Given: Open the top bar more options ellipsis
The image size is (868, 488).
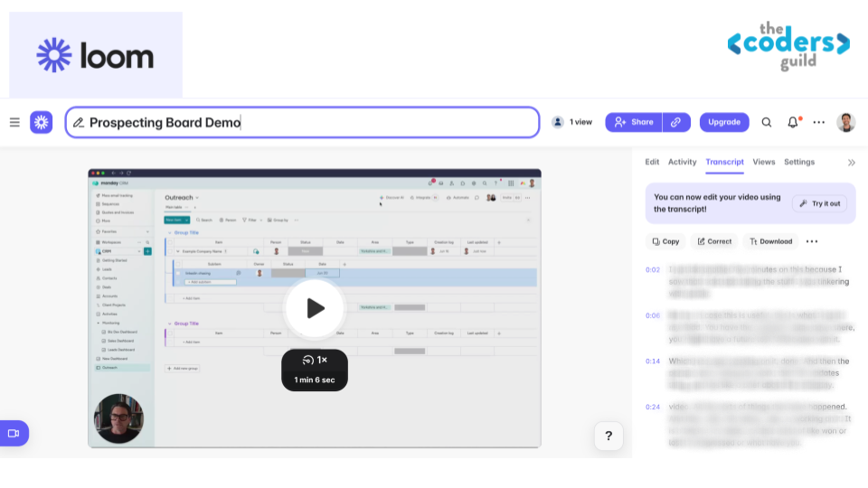Looking at the screenshot, I should click(819, 122).
